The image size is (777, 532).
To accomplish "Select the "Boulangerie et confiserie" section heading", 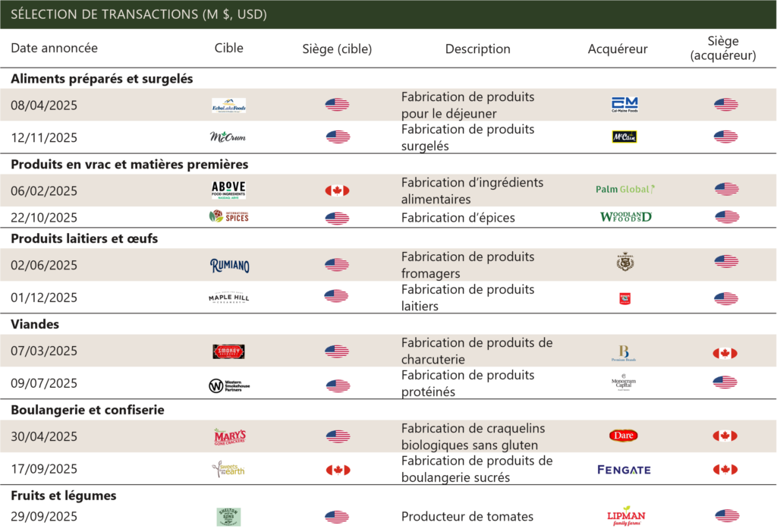I will click(x=87, y=410).
